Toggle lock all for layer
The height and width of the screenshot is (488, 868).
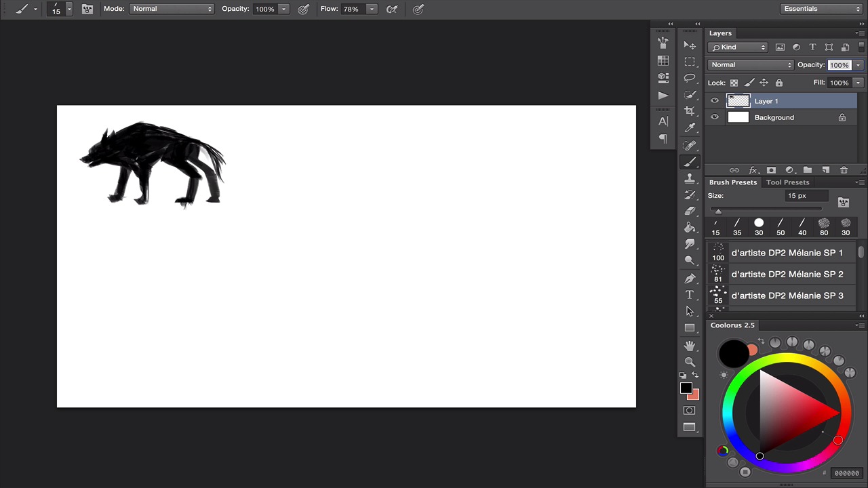[x=778, y=83]
